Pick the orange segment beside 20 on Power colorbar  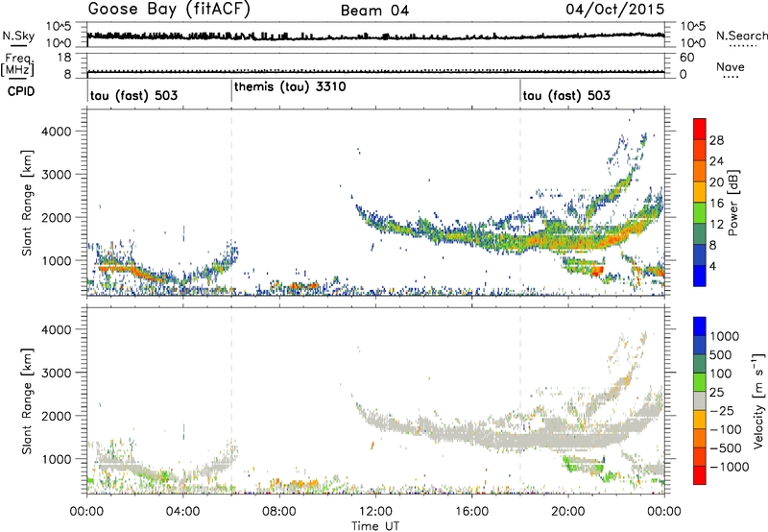tap(700, 171)
